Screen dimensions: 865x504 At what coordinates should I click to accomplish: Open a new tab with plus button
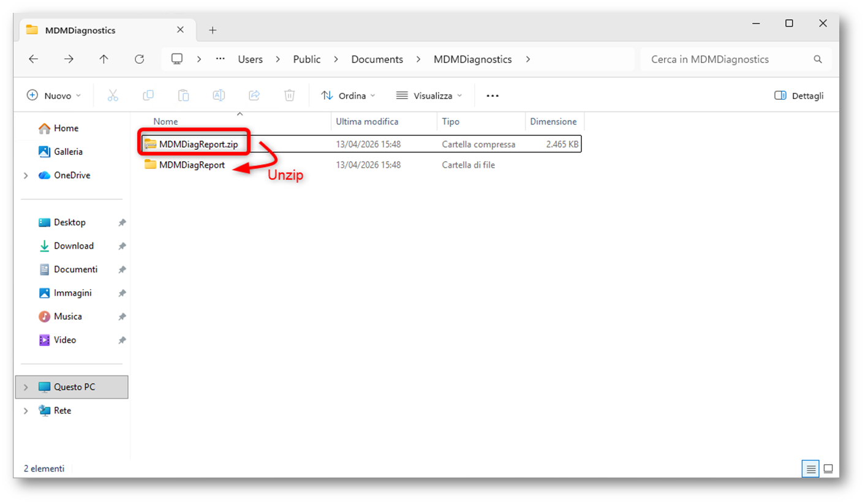click(x=213, y=30)
